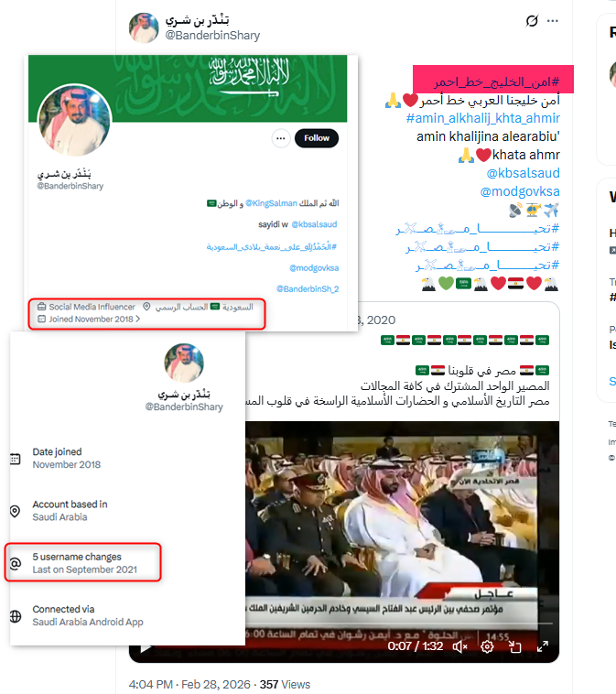Click the Grok slashed-circle icon on tweet
This screenshot has width=616, height=694.
point(532,21)
